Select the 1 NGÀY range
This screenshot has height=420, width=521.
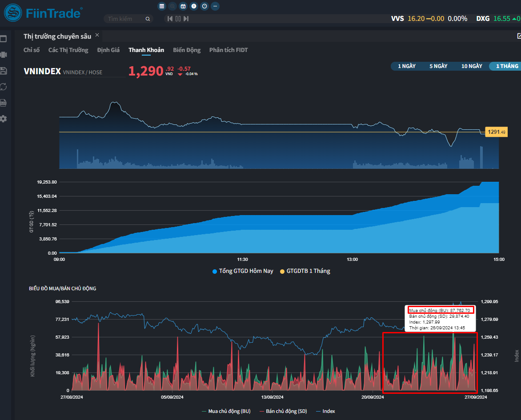click(x=407, y=66)
